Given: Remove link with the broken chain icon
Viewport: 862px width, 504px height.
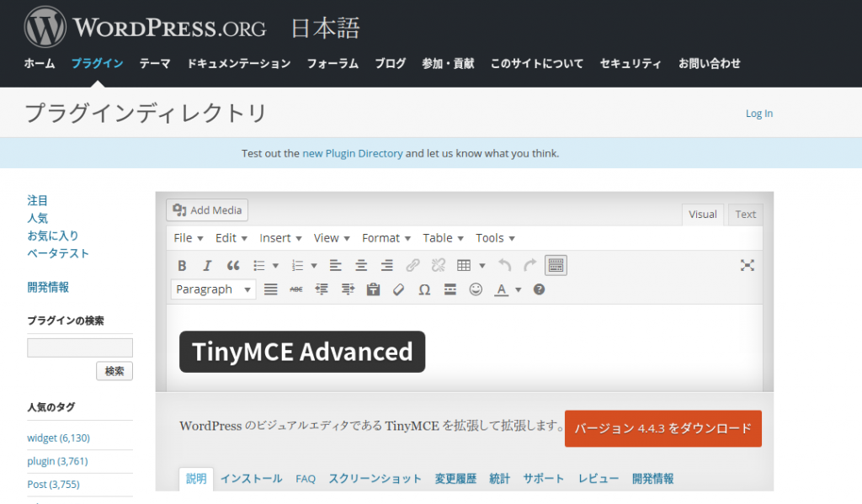Looking at the screenshot, I should pyautogui.click(x=438, y=266).
